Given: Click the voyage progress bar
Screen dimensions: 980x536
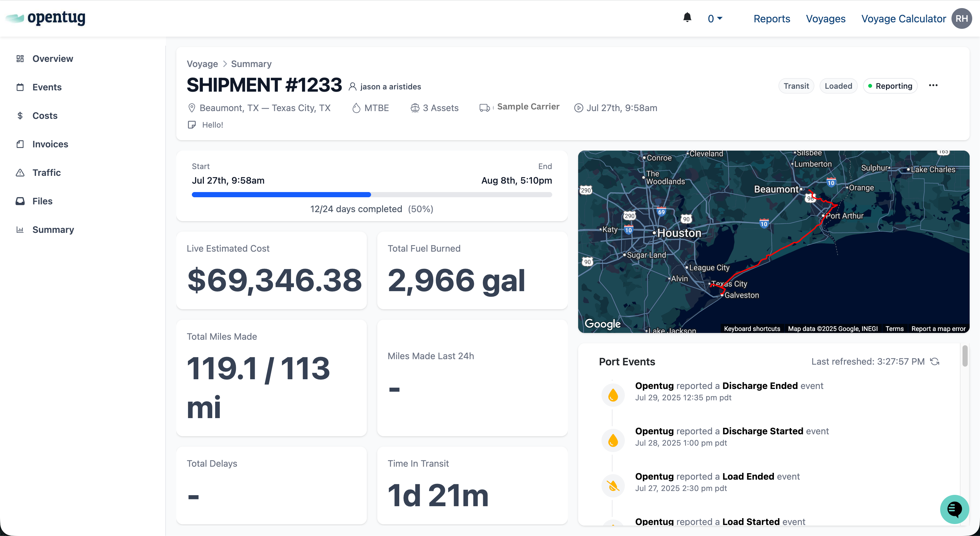Looking at the screenshot, I should click(x=371, y=195).
